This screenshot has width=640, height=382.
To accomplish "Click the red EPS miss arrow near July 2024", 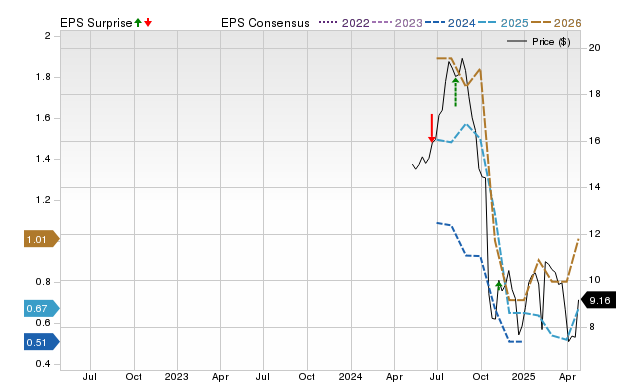I will coord(432,128).
